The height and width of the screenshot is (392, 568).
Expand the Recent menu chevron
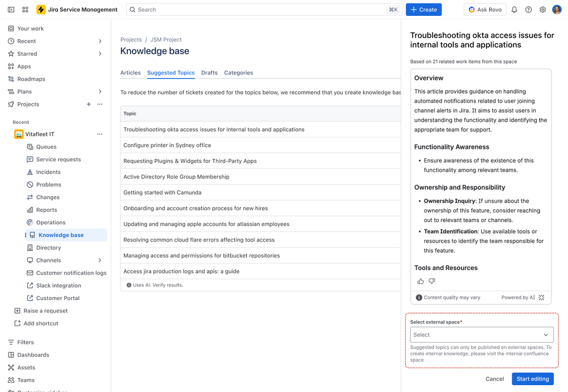pos(100,41)
